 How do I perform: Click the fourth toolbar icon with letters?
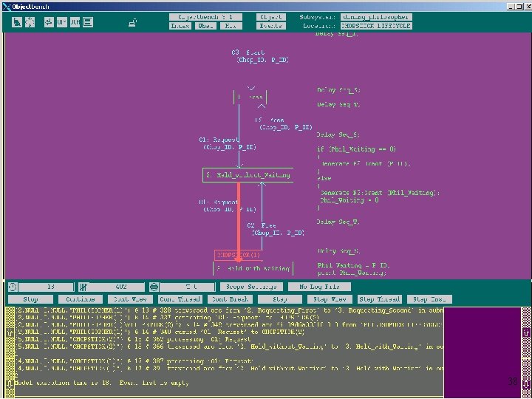[x=62, y=22]
